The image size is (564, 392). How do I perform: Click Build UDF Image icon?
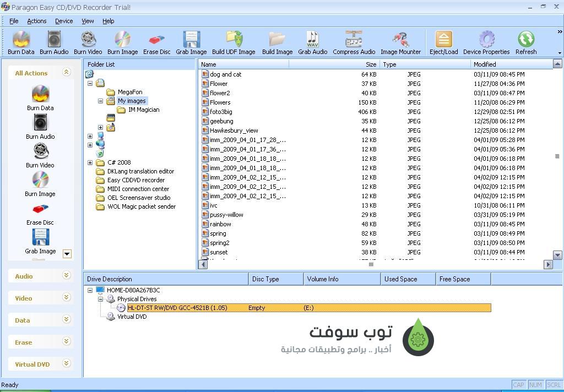(234, 39)
